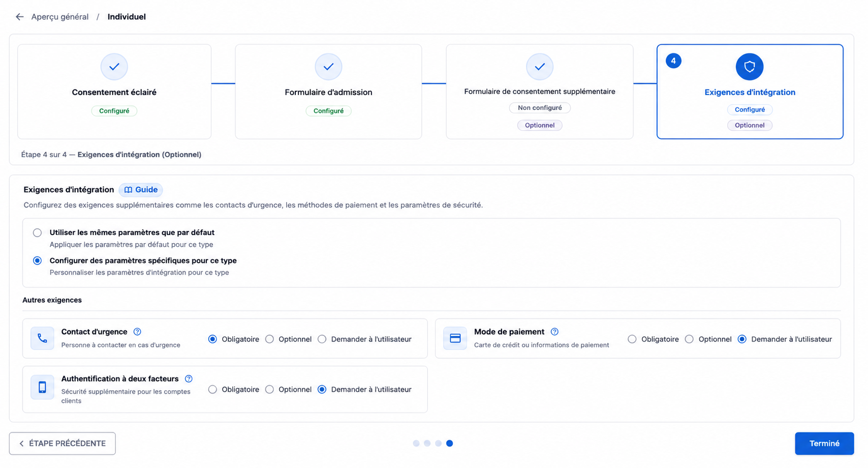Click the help icon beside Authentification à deux facteurs
The height and width of the screenshot is (468, 868).
tap(189, 379)
